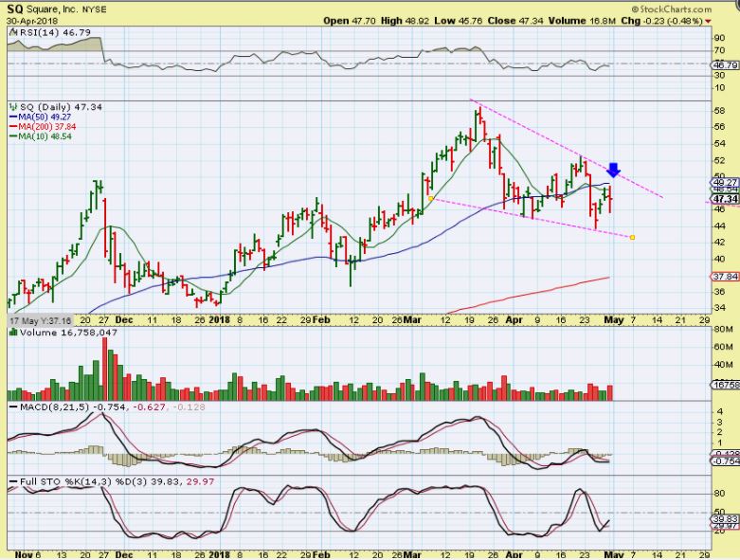The height and width of the screenshot is (560, 740).
Task: Click the 'MACD(8,21,5)' indicator label
Action: pos(54,406)
